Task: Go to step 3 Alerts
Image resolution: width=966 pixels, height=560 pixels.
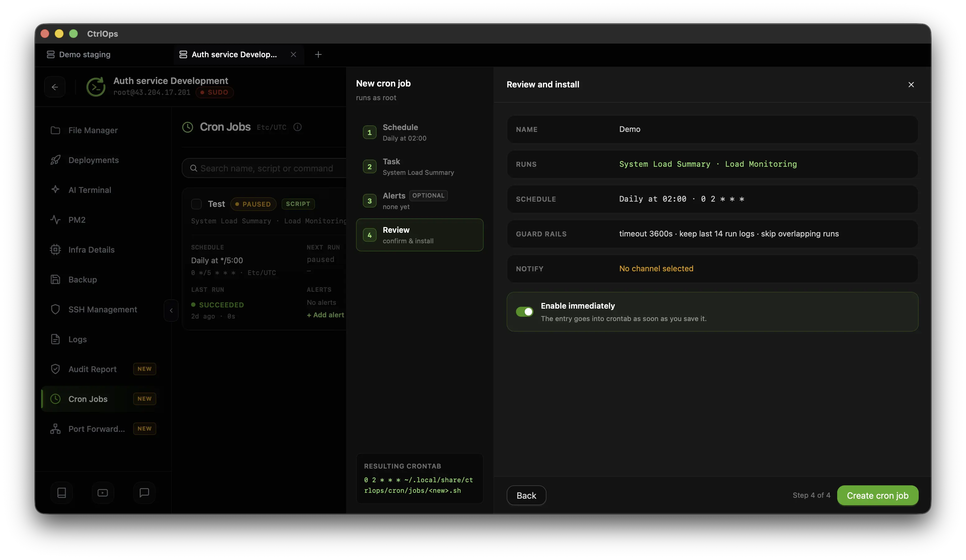Action: [x=420, y=201]
